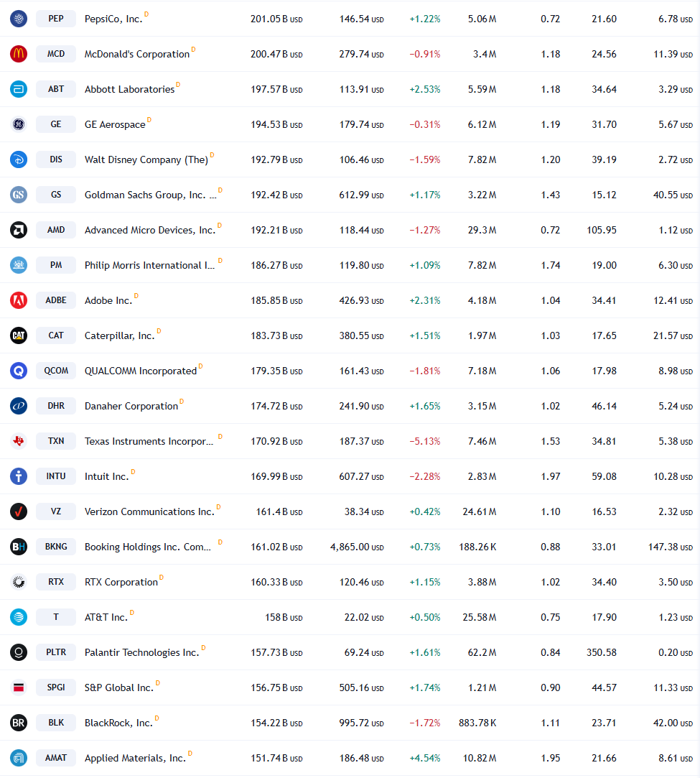Screen dimensions: 700x778
Task: Click the Verizon checkmark logo icon
Action: coord(19,511)
